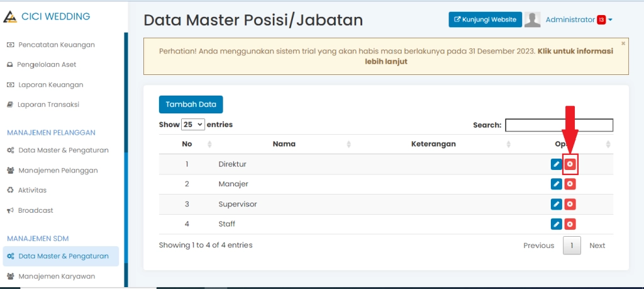Click the Direktur name cell
Screen dimensions: 644x289
233,164
